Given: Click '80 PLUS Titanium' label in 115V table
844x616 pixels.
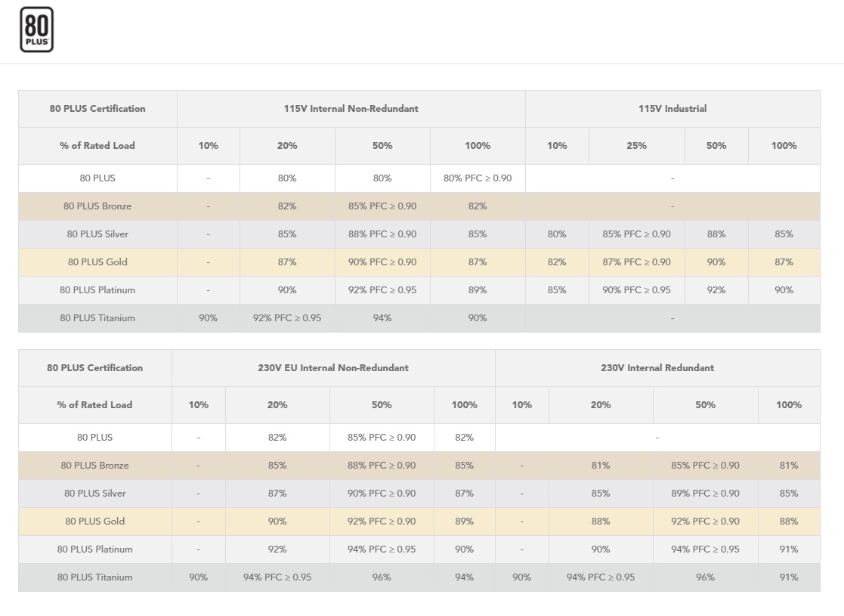Looking at the screenshot, I should click(x=97, y=318).
